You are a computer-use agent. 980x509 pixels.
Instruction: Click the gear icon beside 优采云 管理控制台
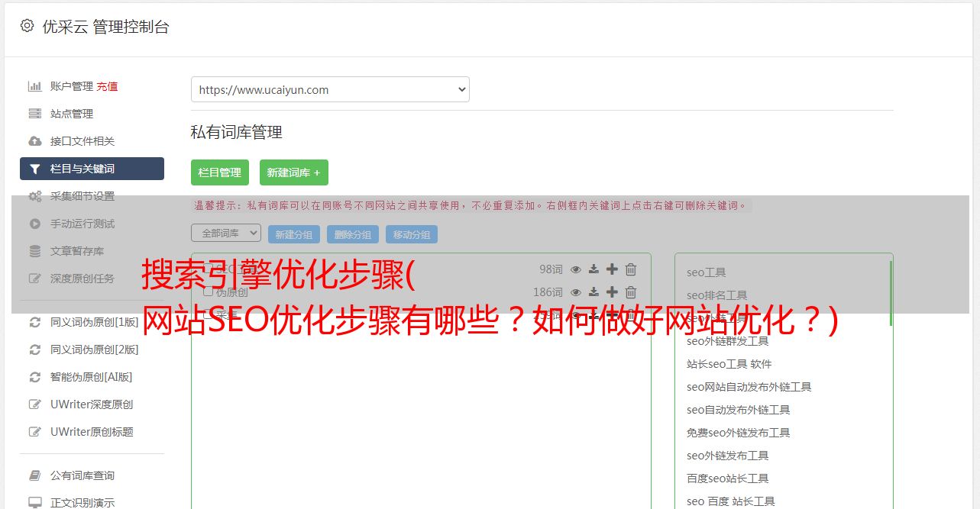pyautogui.click(x=27, y=26)
